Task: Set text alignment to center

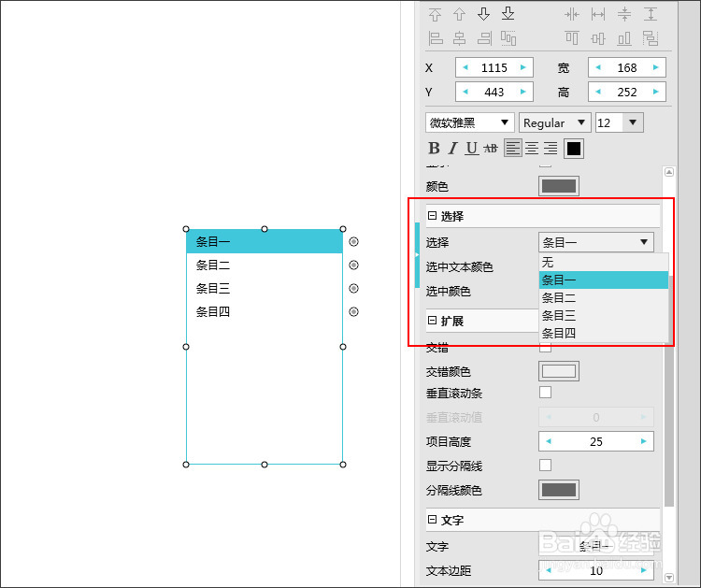Action: click(x=532, y=148)
